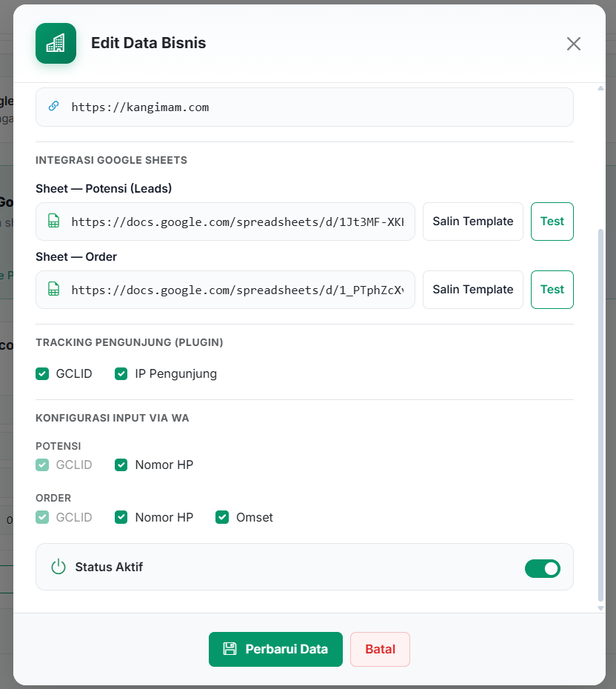Viewport: 616px width, 689px height.
Task: Click the spreadsheet icon in the Potensi sheet field
Action: pos(53,221)
